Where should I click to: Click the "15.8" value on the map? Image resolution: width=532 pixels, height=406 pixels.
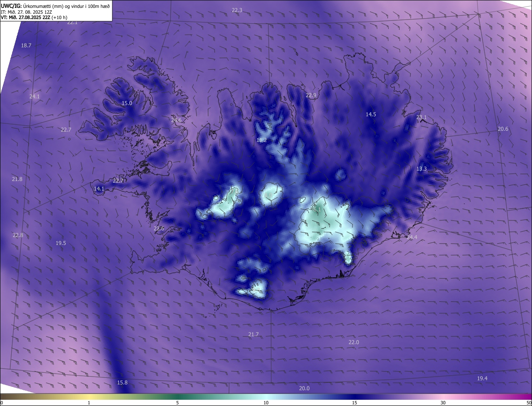(122, 382)
